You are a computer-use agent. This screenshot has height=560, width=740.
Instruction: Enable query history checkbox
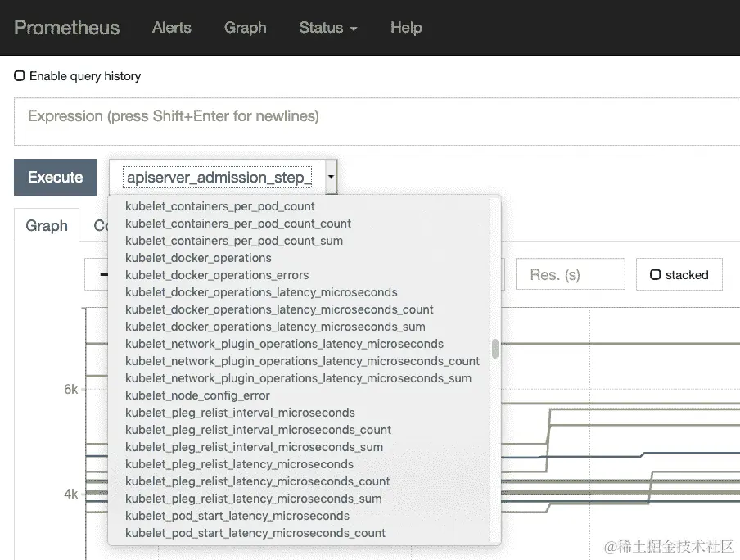(x=20, y=75)
